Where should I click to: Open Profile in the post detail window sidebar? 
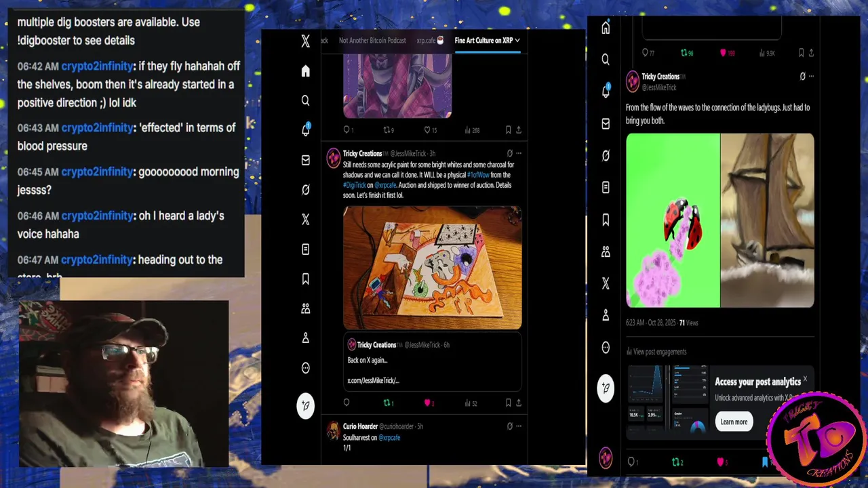606,315
